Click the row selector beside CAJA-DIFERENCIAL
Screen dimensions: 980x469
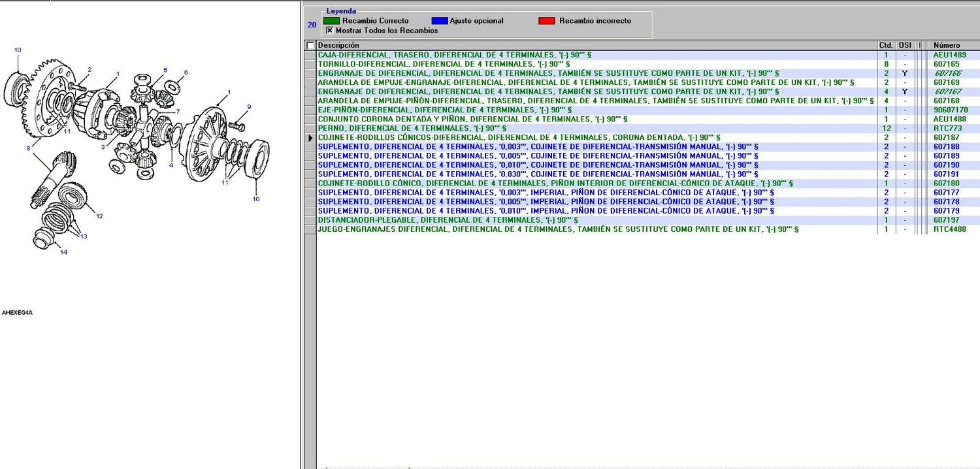pyautogui.click(x=310, y=56)
